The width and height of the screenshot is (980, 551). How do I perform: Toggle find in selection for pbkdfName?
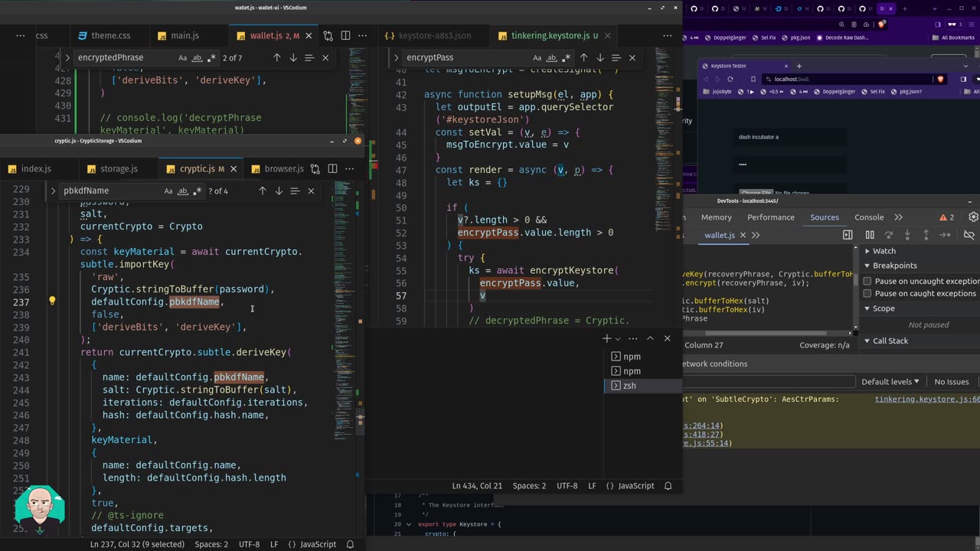point(295,191)
